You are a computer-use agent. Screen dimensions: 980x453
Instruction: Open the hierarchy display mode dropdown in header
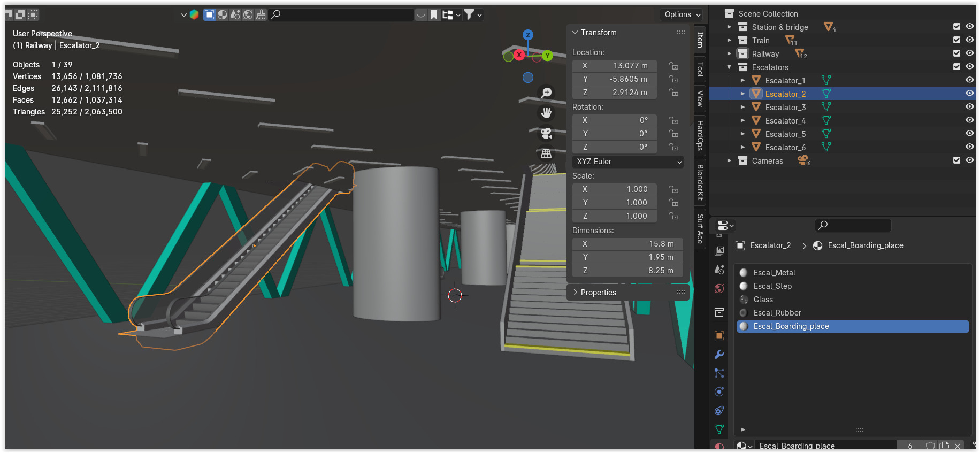tap(451, 14)
